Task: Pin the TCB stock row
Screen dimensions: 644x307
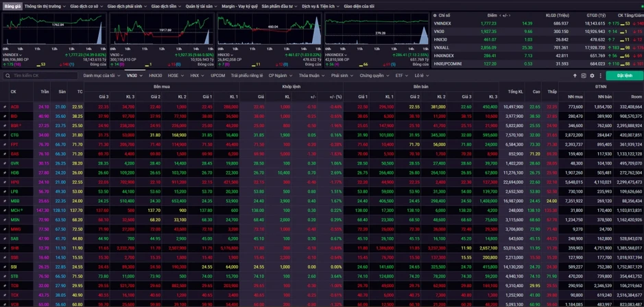Action: pos(5,286)
